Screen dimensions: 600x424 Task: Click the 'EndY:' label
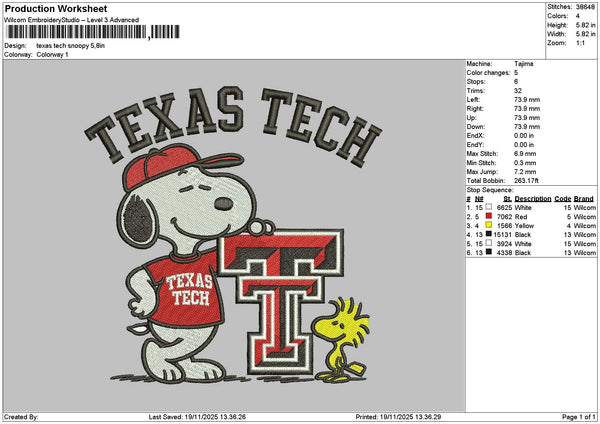pyautogui.click(x=475, y=145)
